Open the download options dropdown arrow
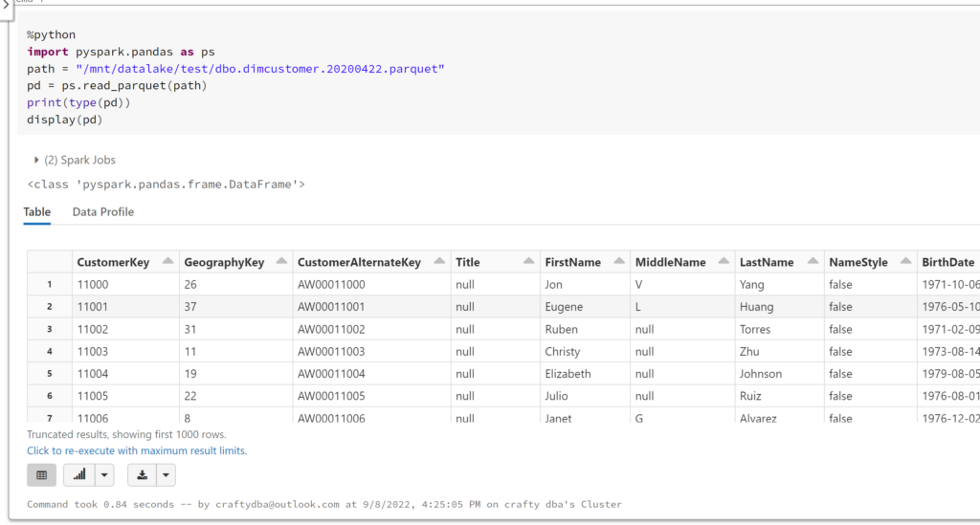 (x=166, y=475)
